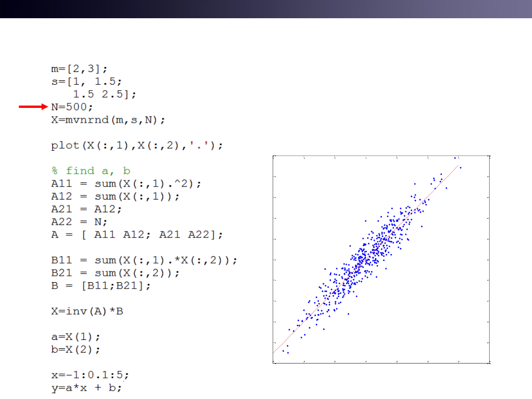Viewport: 532px width, 399px height.
Task: Click the 'B11 = sum(X(:,1).*X(:,2));' line
Action: pyautogui.click(x=144, y=261)
